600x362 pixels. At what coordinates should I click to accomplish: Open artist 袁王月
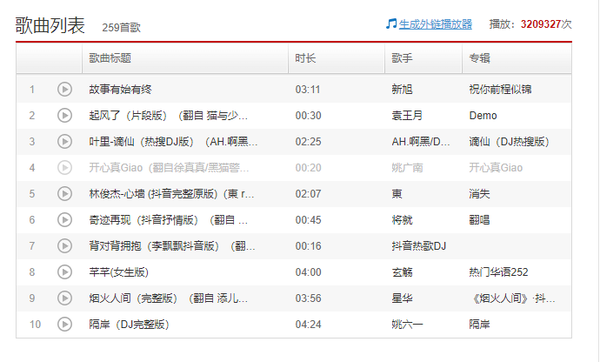click(x=407, y=116)
